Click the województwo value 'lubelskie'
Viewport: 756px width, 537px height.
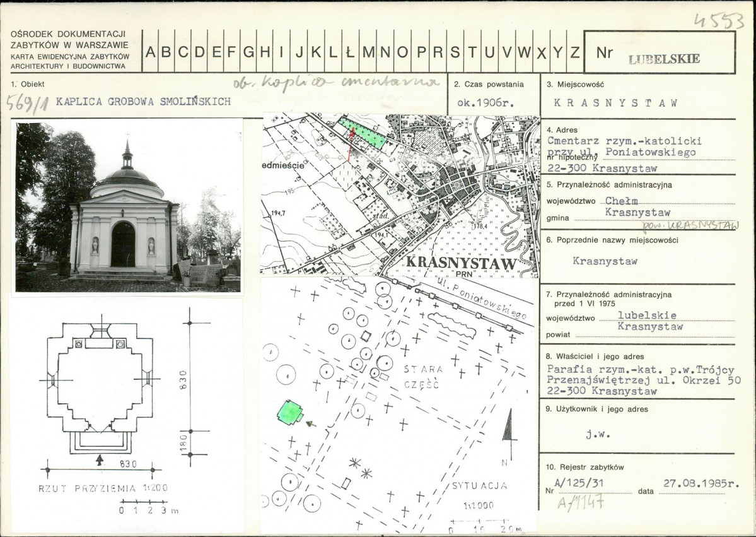pos(647,315)
